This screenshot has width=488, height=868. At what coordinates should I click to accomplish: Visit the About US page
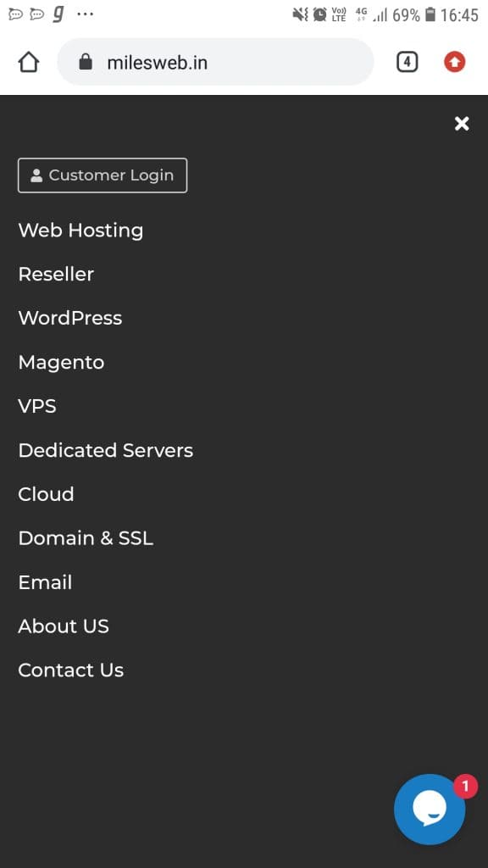click(63, 626)
